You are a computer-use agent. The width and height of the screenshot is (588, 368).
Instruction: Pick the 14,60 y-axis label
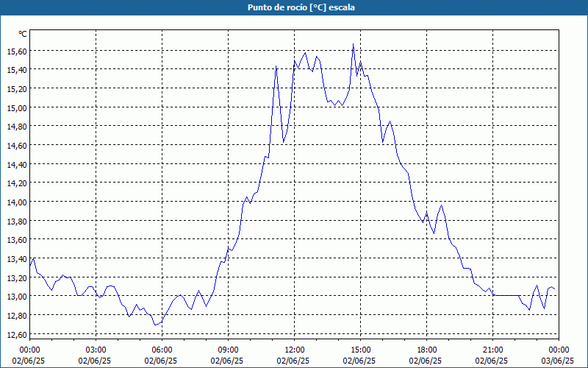coord(17,145)
